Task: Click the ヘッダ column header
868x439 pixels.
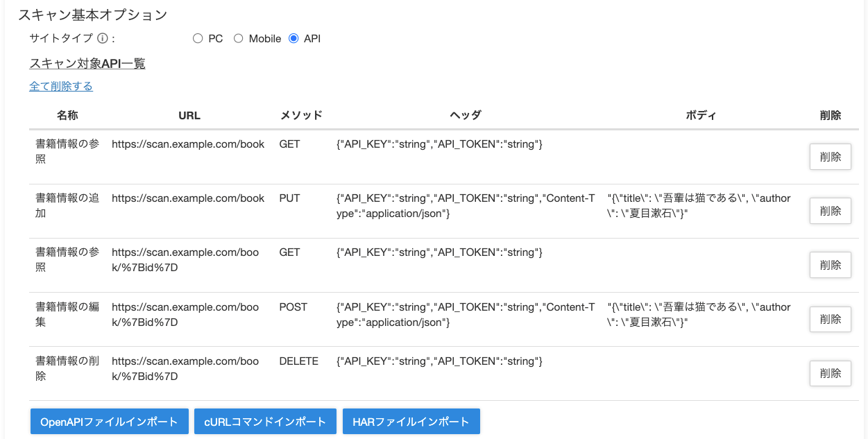Action: (464, 115)
